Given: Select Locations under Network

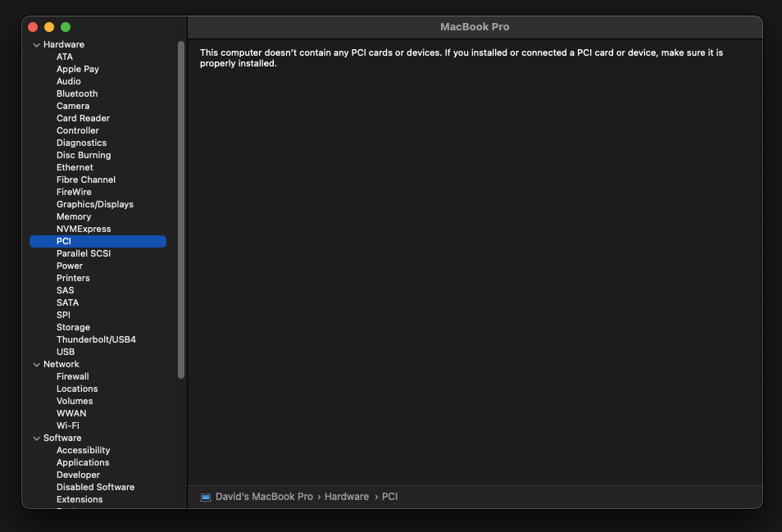Looking at the screenshot, I should [x=77, y=389].
